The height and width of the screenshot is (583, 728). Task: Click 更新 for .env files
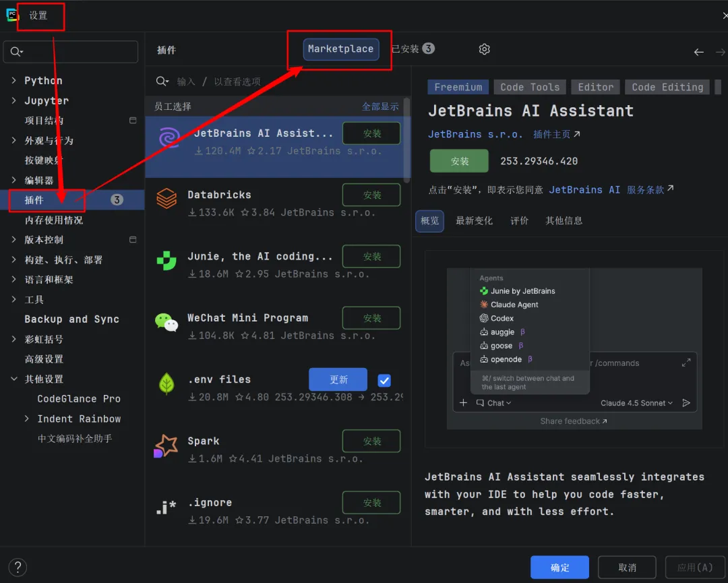tap(338, 379)
